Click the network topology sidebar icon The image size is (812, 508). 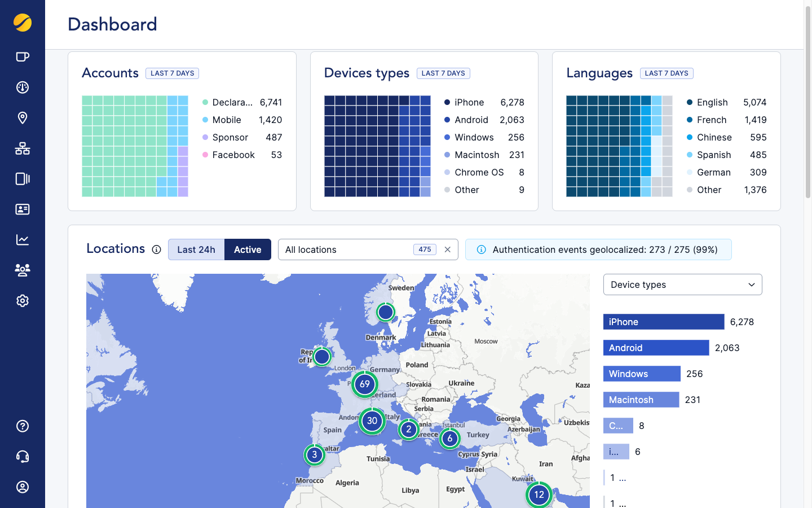(x=23, y=148)
